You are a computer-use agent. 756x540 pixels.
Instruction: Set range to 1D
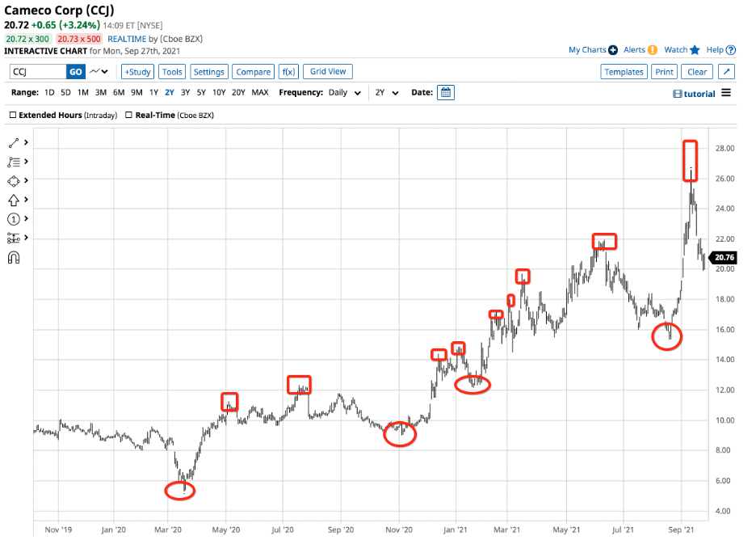coord(49,92)
